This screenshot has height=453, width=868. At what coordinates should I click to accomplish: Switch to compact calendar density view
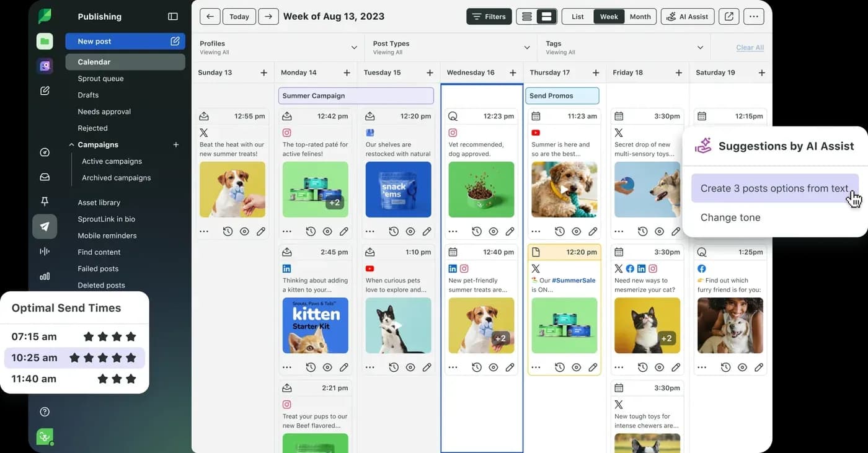click(527, 17)
